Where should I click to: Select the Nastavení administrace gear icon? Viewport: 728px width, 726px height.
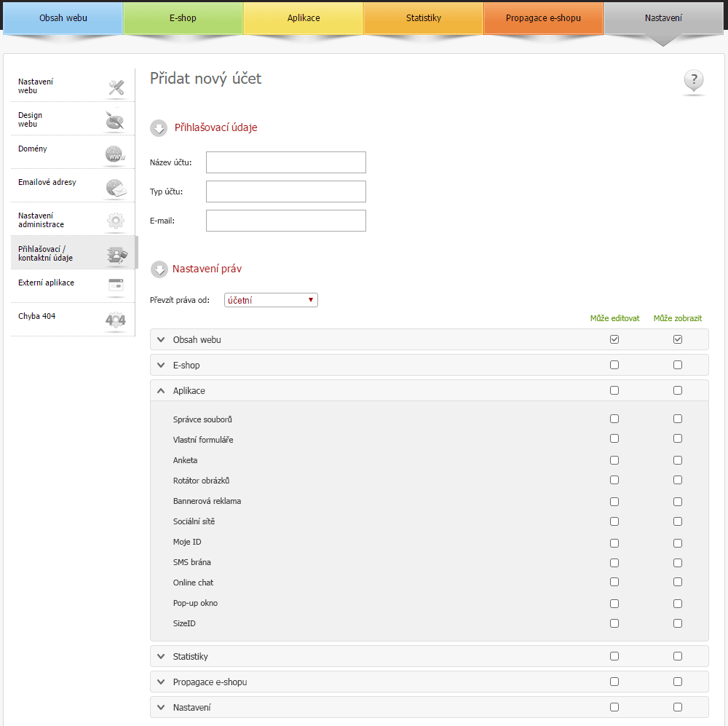pos(115,221)
